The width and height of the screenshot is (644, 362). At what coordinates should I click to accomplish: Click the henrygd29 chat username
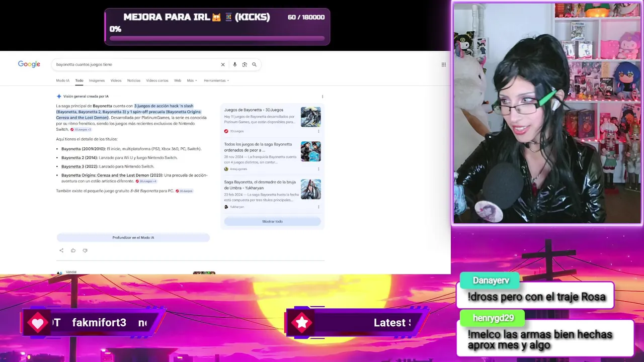(x=494, y=318)
